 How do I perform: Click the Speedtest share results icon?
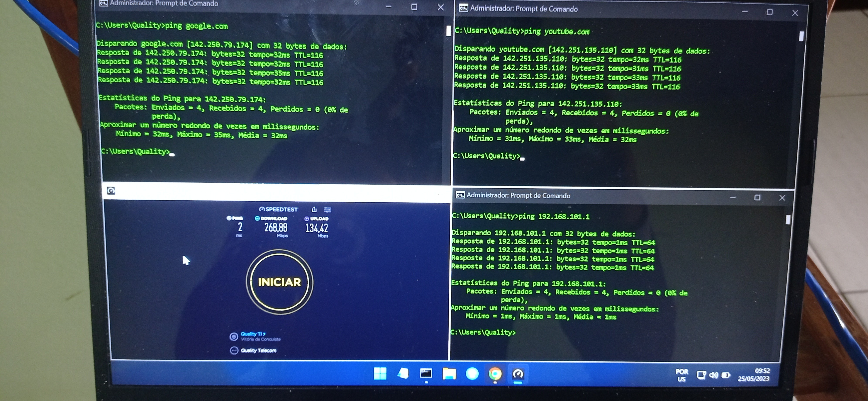coord(314,210)
